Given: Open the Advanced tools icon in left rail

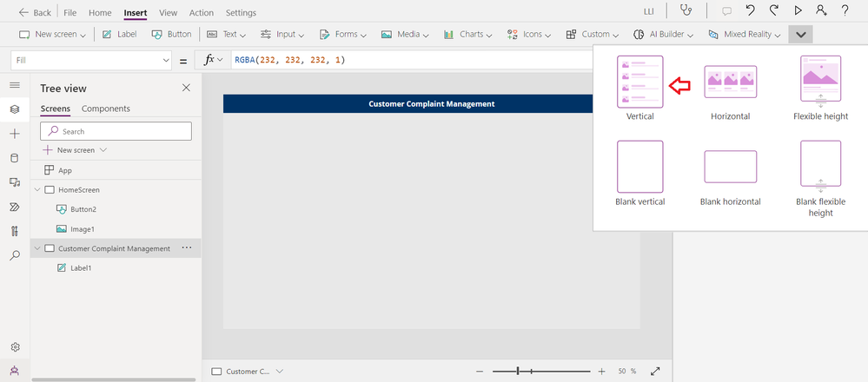Looking at the screenshot, I should (x=15, y=231).
